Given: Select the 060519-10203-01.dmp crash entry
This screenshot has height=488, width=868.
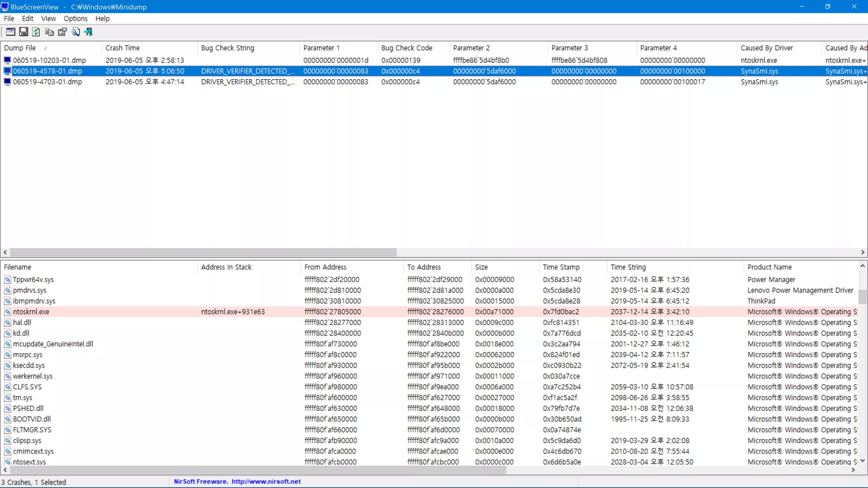Looking at the screenshot, I should [x=49, y=60].
